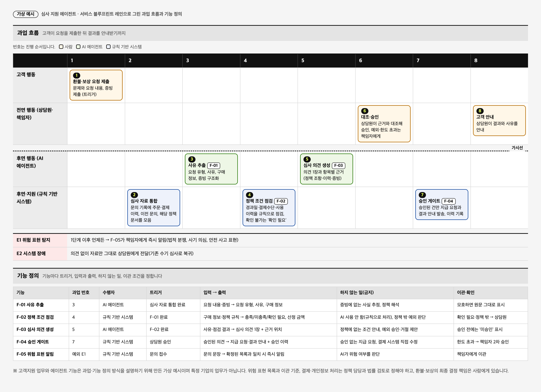Viewport: 541px width, 392px height.
Task: Select the 대조·승인 step card
Action: pyautogui.click(x=384, y=124)
